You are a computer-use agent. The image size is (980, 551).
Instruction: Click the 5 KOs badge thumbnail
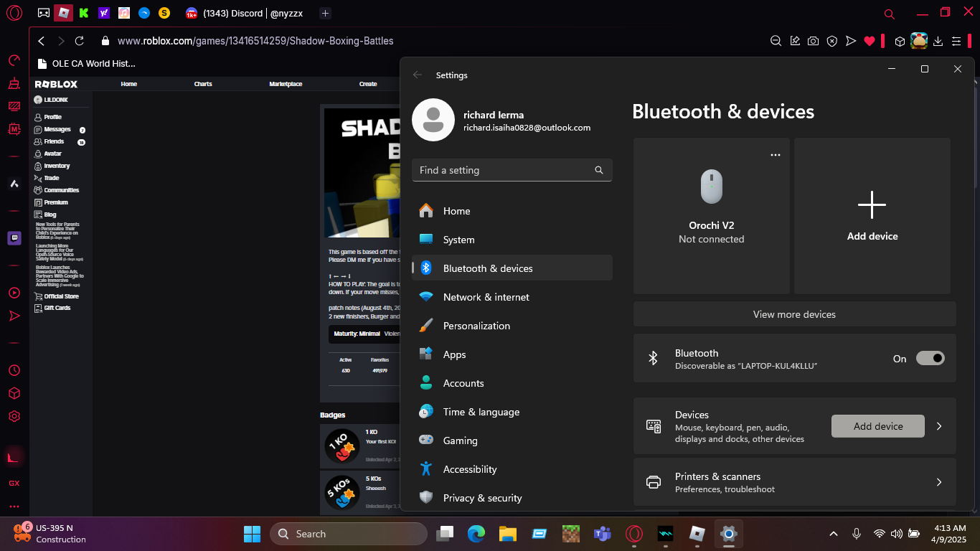(x=341, y=492)
